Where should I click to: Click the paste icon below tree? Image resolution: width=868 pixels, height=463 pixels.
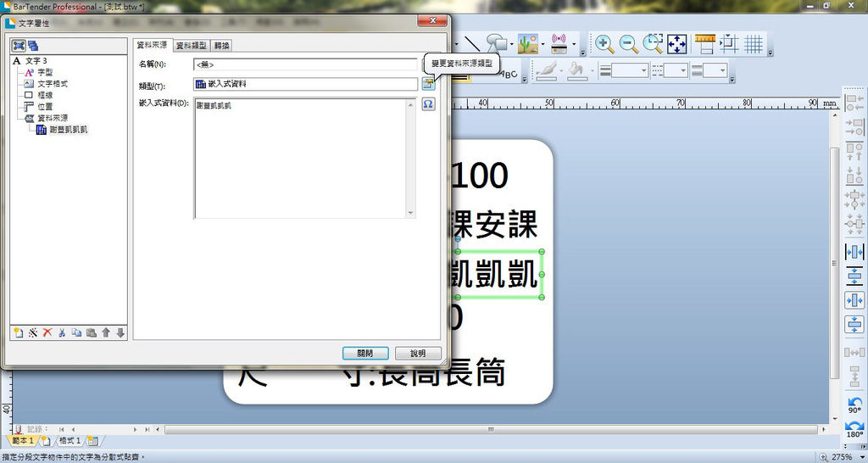coord(92,333)
